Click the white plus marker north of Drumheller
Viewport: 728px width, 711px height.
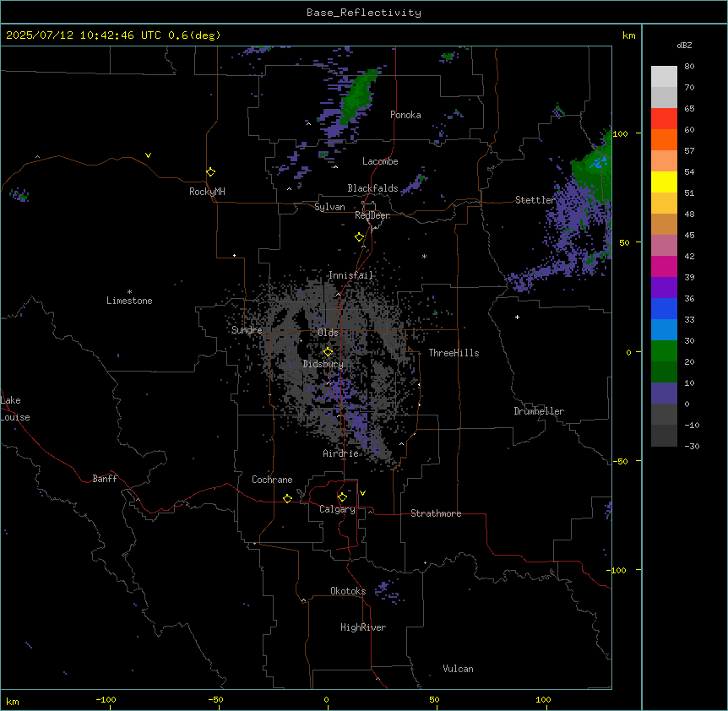[x=517, y=317]
